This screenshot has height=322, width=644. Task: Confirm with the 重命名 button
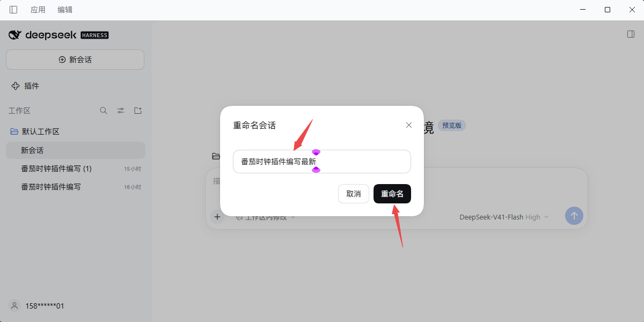(392, 194)
